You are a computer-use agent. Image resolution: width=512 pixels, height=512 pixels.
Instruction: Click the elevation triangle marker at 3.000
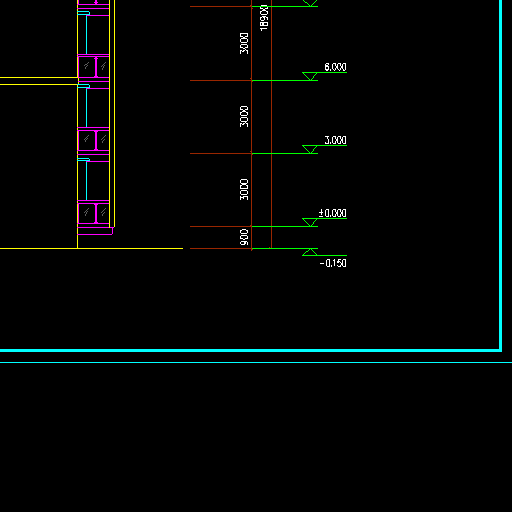pyautogui.click(x=310, y=149)
